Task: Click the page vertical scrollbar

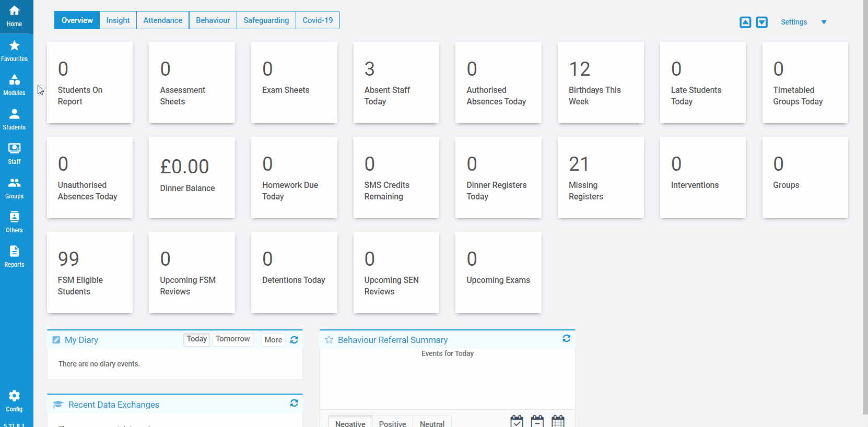Action: [x=865, y=209]
